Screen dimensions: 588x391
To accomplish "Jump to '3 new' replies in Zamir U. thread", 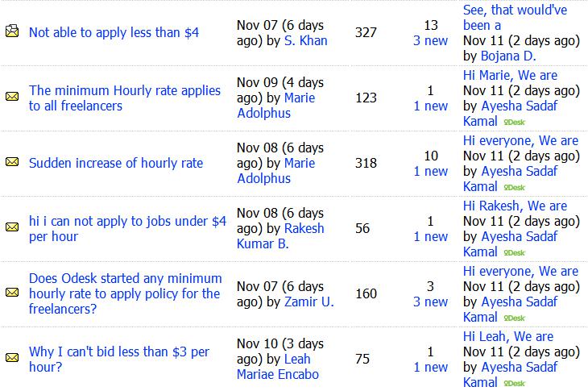I will (x=430, y=302).
